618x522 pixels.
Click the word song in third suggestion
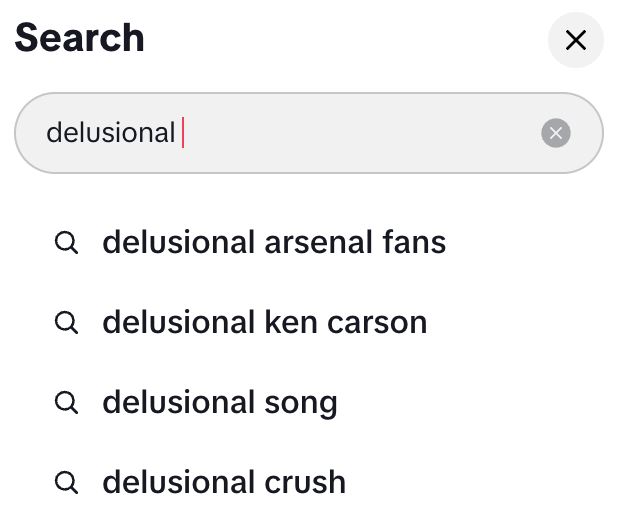(x=301, y=403)
